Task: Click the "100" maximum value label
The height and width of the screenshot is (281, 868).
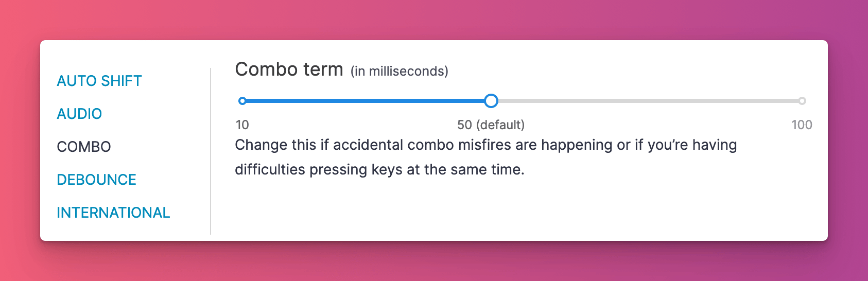Action: (x=802, y=125)
